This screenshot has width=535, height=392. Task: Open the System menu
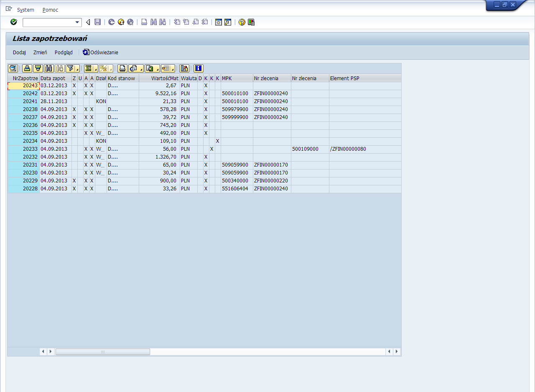(25, 10)
